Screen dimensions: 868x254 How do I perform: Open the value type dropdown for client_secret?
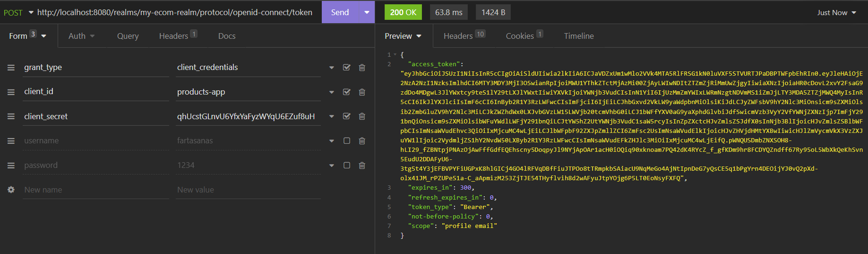coord(332,116)
